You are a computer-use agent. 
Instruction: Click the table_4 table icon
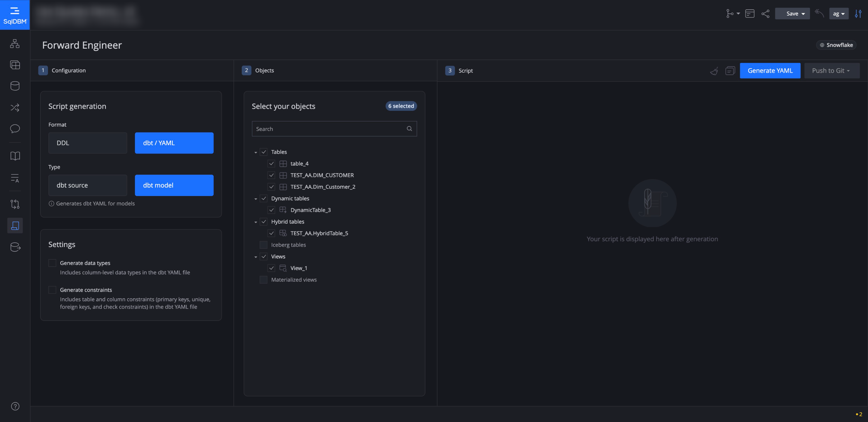(x=283, y=164)
